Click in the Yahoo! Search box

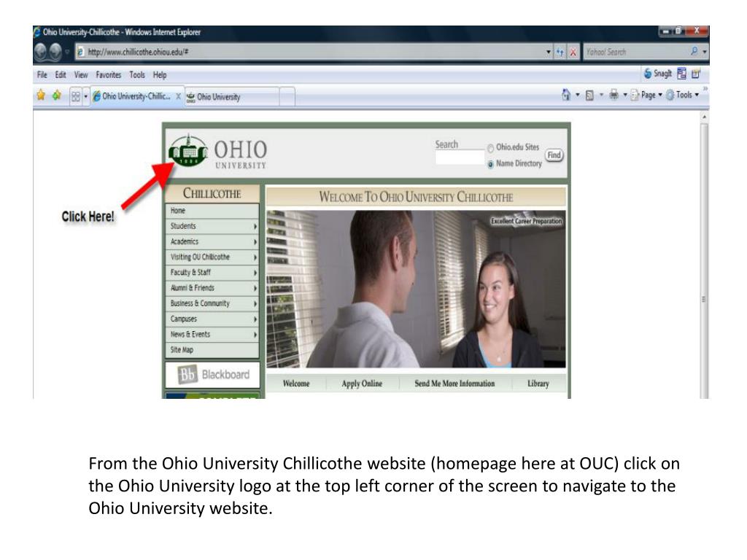(x=635, y=52)
